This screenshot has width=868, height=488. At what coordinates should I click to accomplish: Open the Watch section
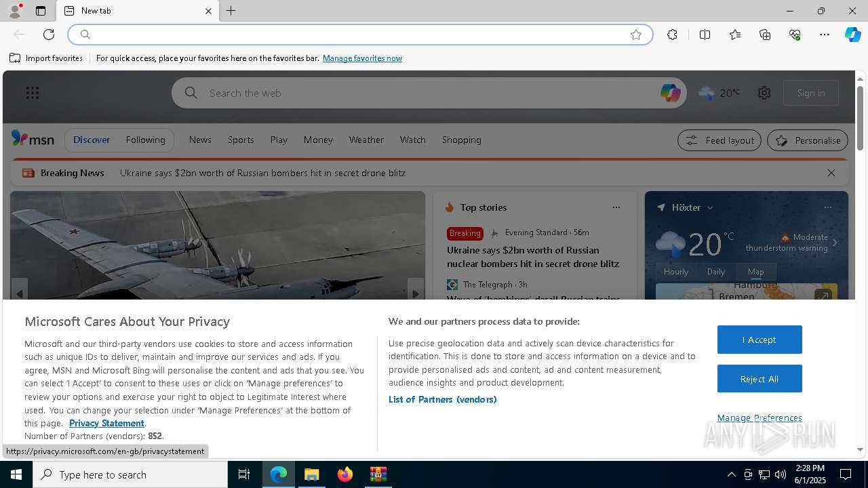coord(412,140)
